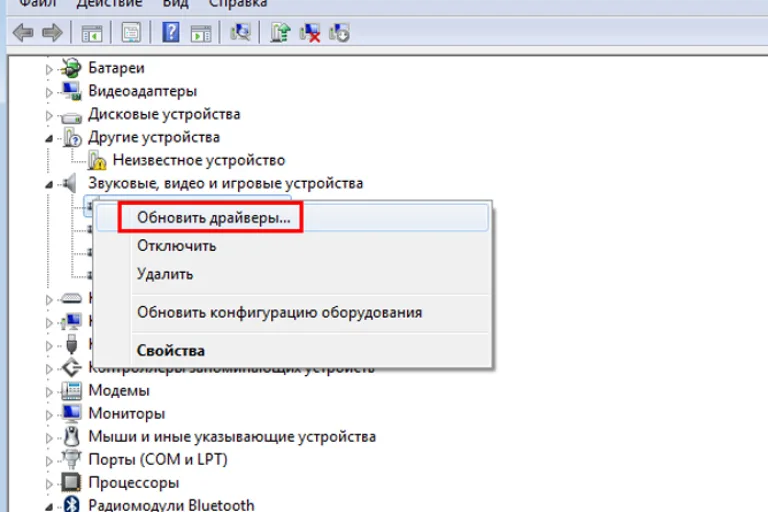The image size is (768, 512).
Task: Click the Порты connector icon
Action: 72,459
